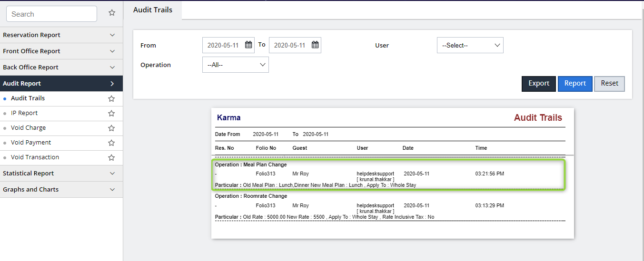Click helpdesksupport in Meal Plan Change row
Screen dimensions: 644x261
(376, 174)
